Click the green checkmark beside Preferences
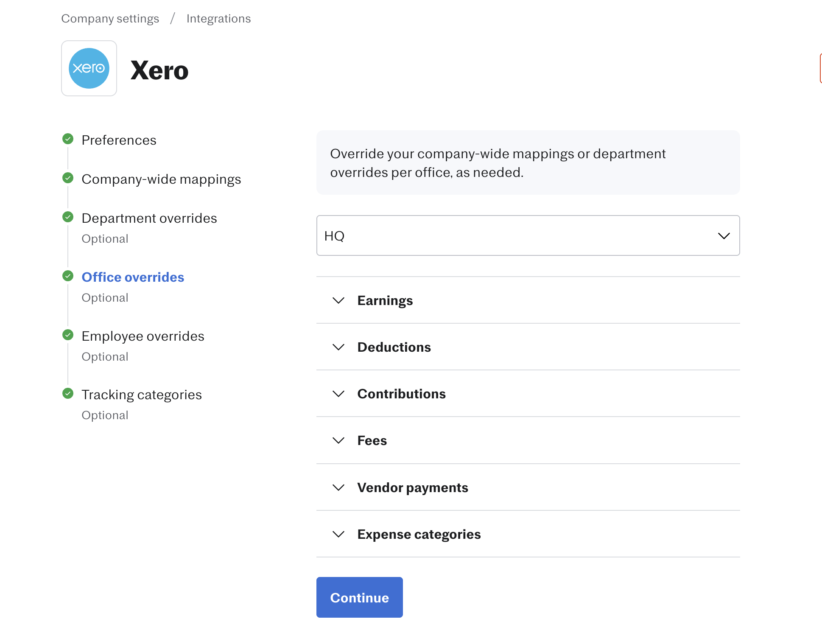This screenshot has width=822, height=644. pyautogui.click(x=68, y=139)
